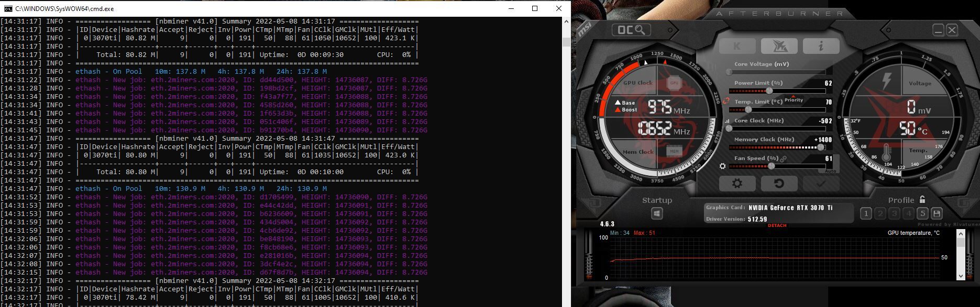Viewport: 980px width, 307px height.
Task: Apply settings with the checkmark button
Action: pyautogui.click(x=821, y=184)
